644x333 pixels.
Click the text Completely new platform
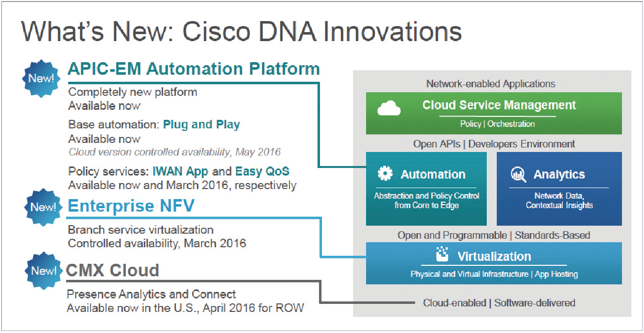point(133,92)
